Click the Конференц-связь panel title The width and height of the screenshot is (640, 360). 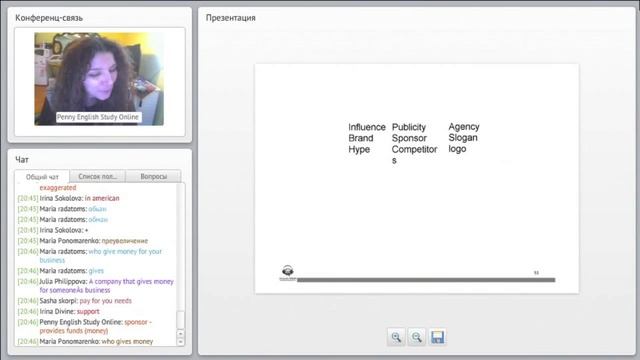(x=49, y=18)
